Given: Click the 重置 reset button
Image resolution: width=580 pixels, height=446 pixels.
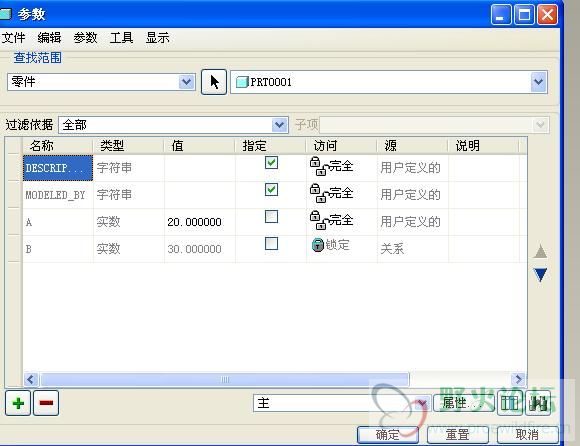Looking at the screenshot, I should (458, 435).
